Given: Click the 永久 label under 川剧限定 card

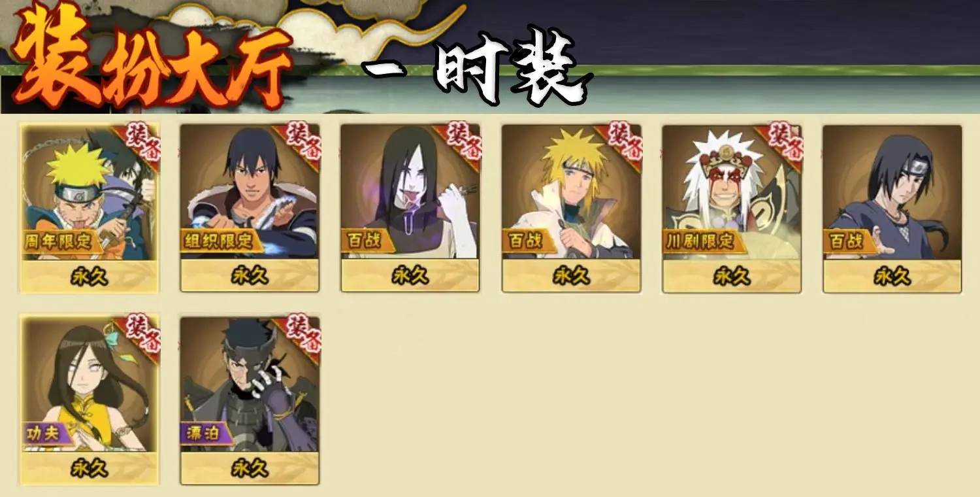Looking at the screenshot, I should [x=732, y=276].
